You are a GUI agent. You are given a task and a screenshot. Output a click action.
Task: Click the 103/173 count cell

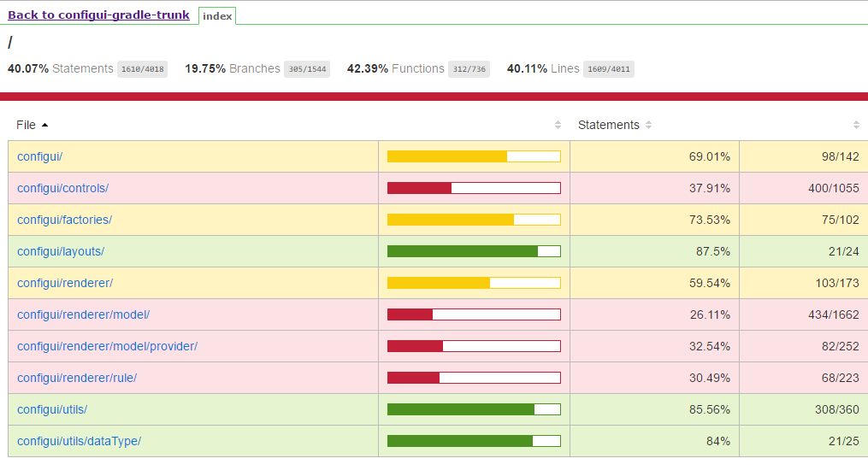point(804,283)
